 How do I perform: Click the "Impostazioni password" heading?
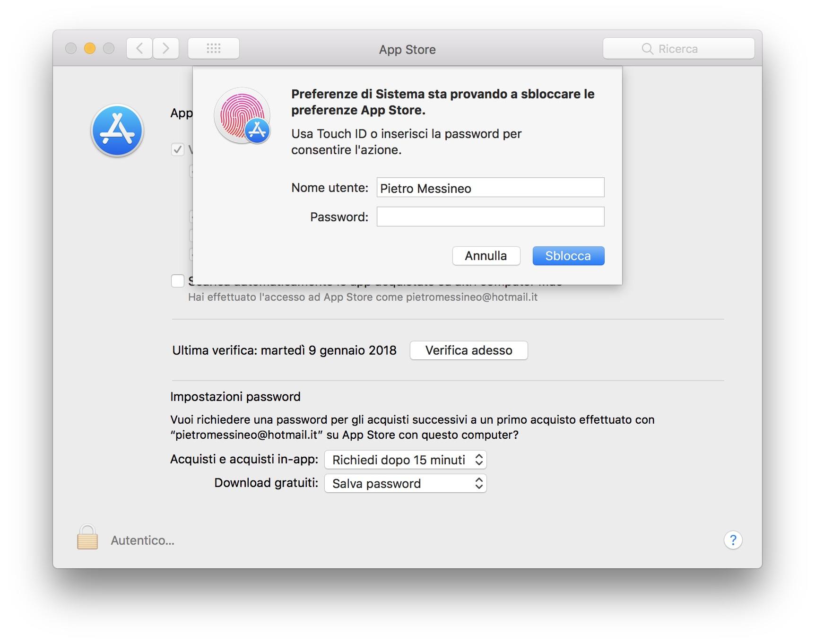(235, 397)
